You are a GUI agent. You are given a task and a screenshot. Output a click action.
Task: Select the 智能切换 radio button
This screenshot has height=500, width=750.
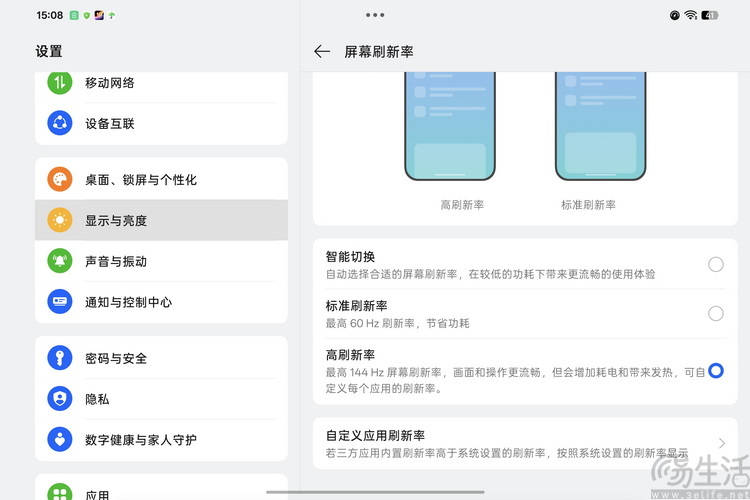tap(716, 265)
